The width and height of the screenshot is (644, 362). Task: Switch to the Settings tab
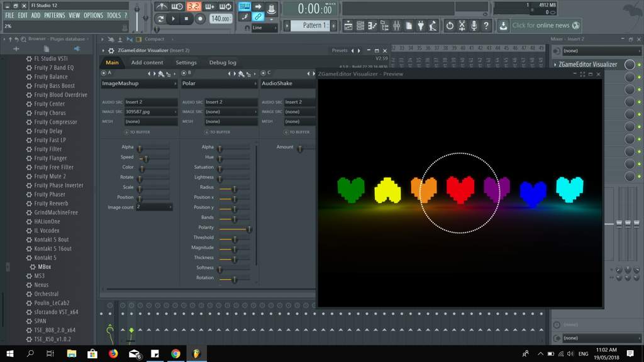click(x=186, y=62)
